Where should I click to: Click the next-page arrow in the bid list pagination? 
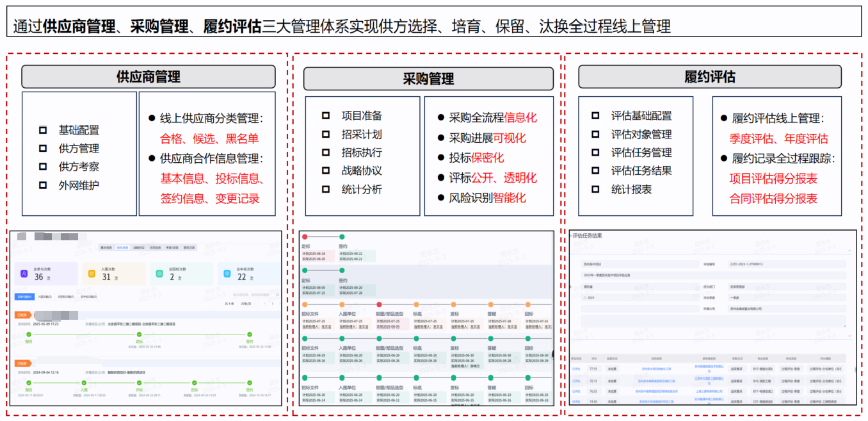click(x=280, y=304)
